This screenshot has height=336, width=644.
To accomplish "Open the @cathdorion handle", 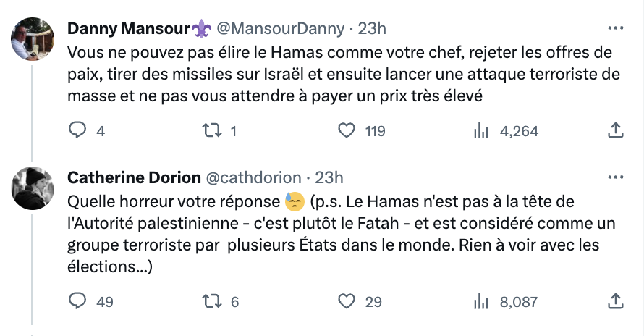I will coord(253,177).
